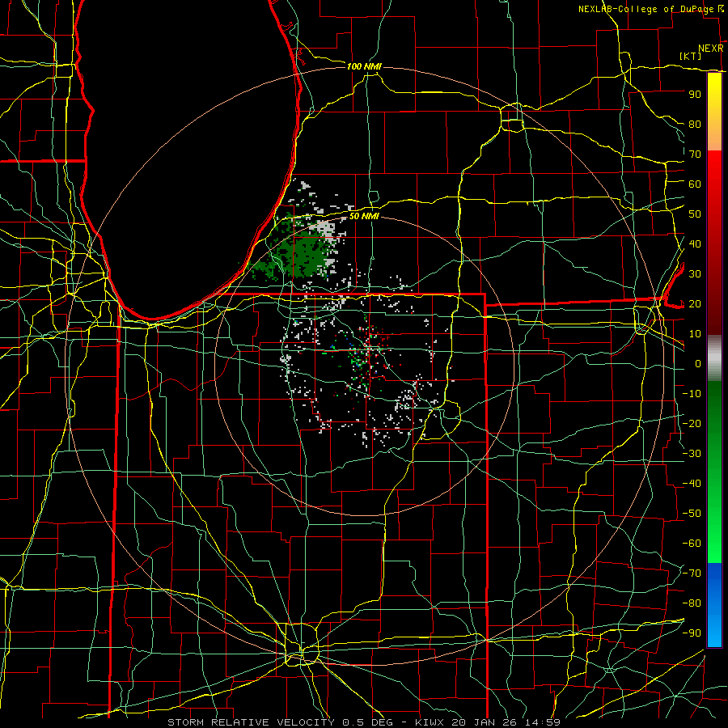Image resolution: width=728 pixels, height=728 pixels.
Task: Click the 80 value on the velocity scale
Action: 695,124
